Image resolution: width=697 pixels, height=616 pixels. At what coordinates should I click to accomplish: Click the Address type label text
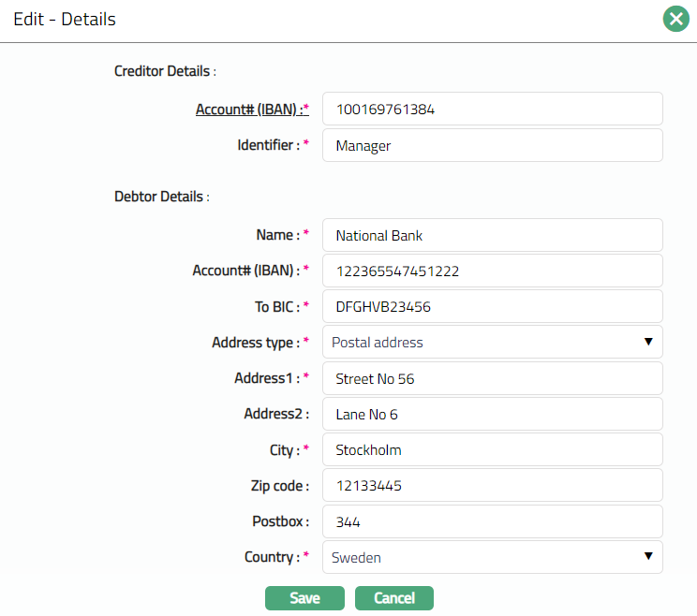253,343
